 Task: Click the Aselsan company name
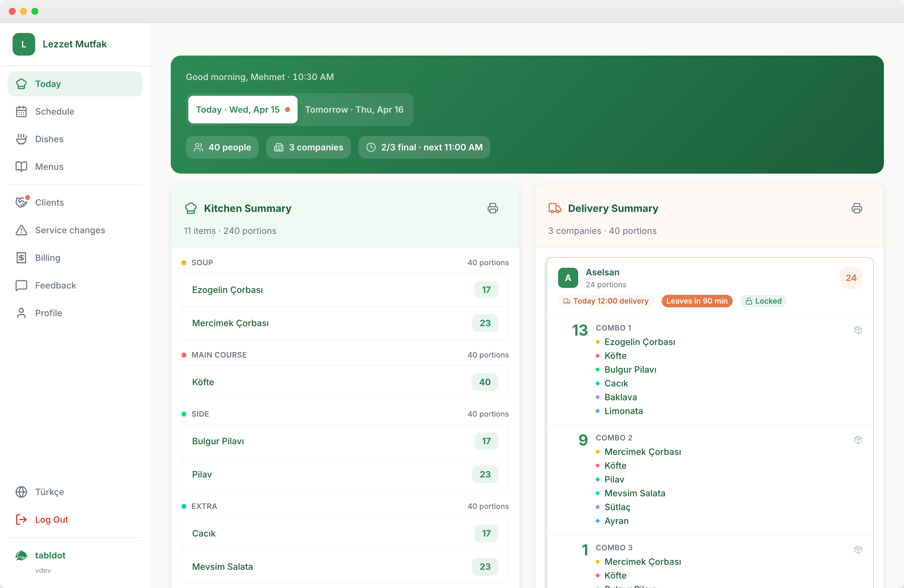click(602, 272)
